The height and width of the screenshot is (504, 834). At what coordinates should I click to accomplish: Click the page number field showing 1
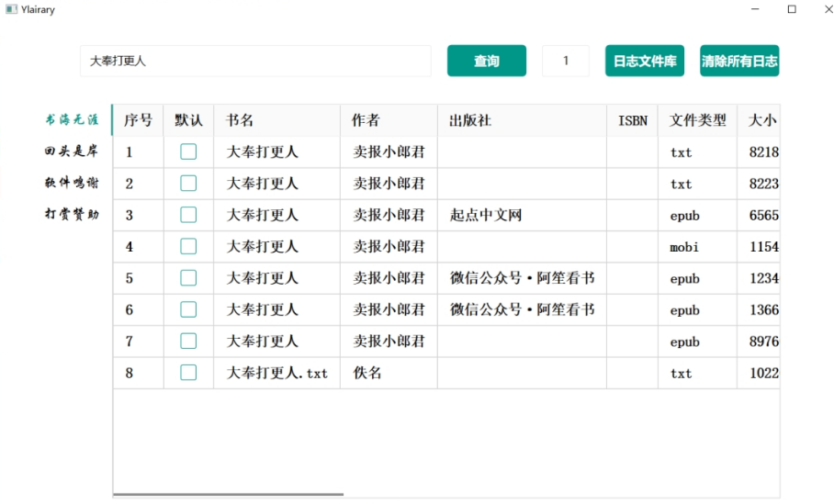click(x=566, y=61)
